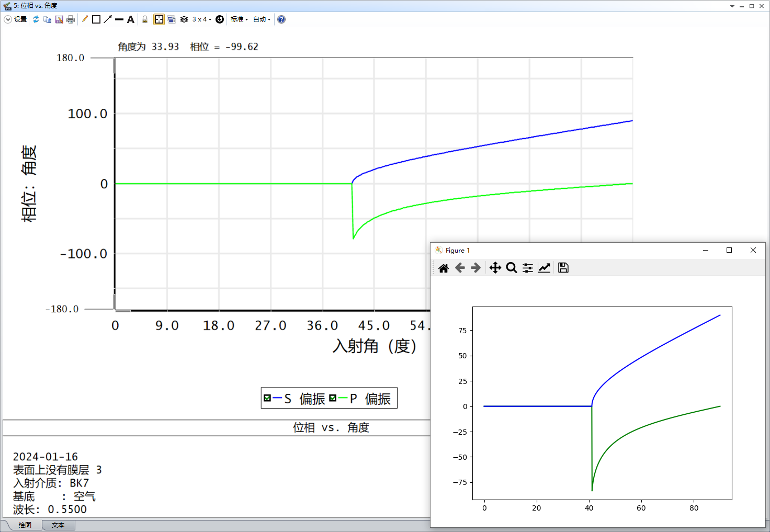Screen dimensions: 770x532
Task: Toggle the S 偏振 legend checkbox
Action: [267, 398]
